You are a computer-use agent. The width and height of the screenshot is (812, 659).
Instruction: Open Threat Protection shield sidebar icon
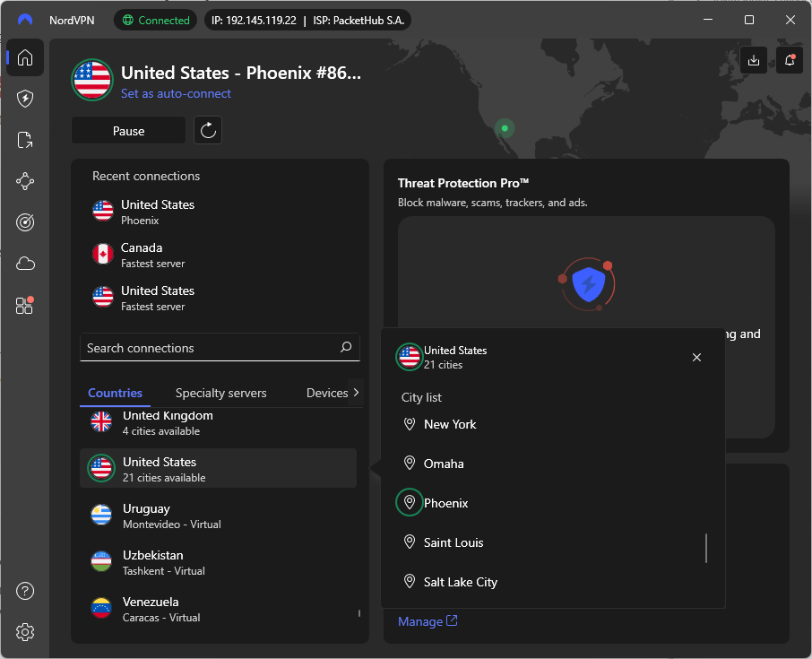point(25,99)
